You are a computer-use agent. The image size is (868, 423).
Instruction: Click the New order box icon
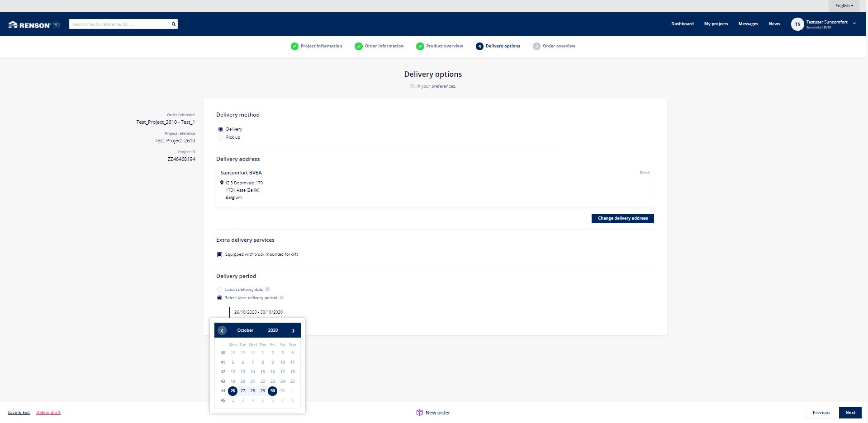click(x=419, y=413)
